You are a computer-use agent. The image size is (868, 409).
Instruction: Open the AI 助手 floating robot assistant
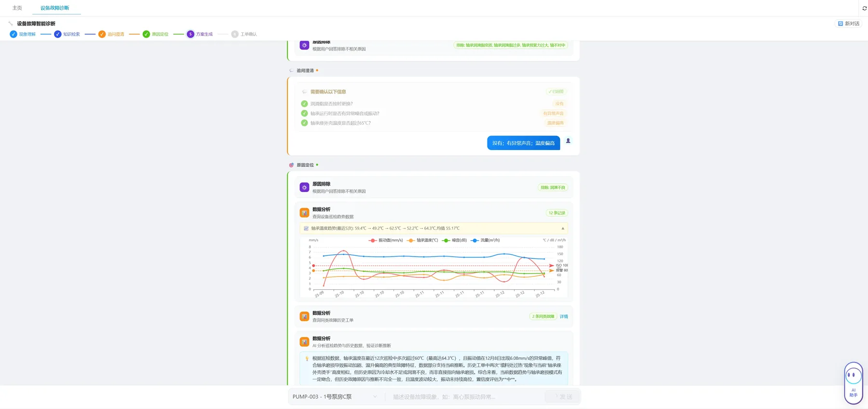[853, 383]
